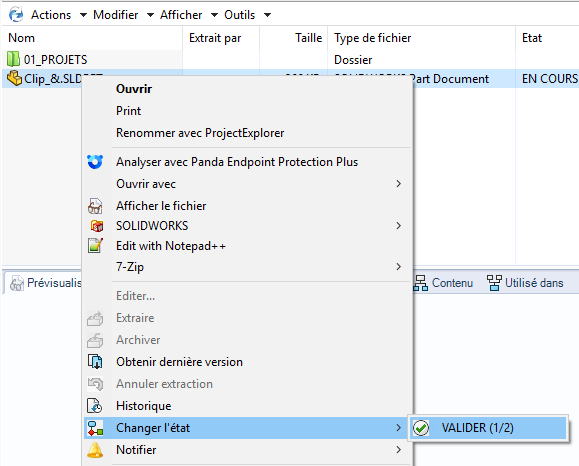Click the Afficher le fichier viewer icon

(95, 206)
